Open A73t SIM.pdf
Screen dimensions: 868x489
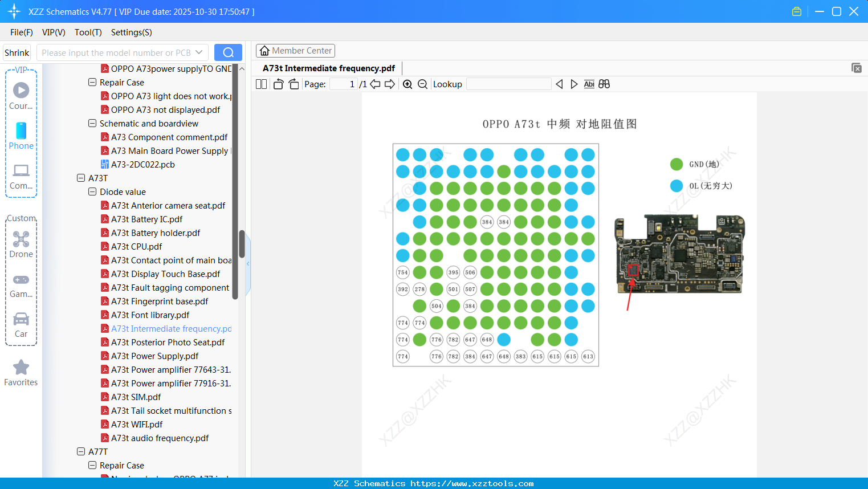click(136, 397)
